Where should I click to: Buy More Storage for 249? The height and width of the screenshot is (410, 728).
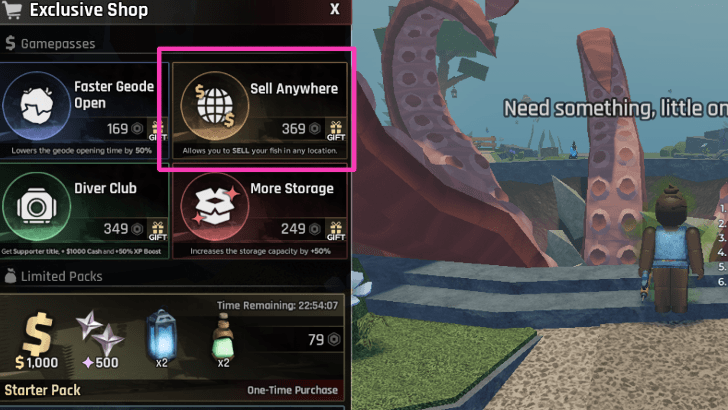point(301,229)
